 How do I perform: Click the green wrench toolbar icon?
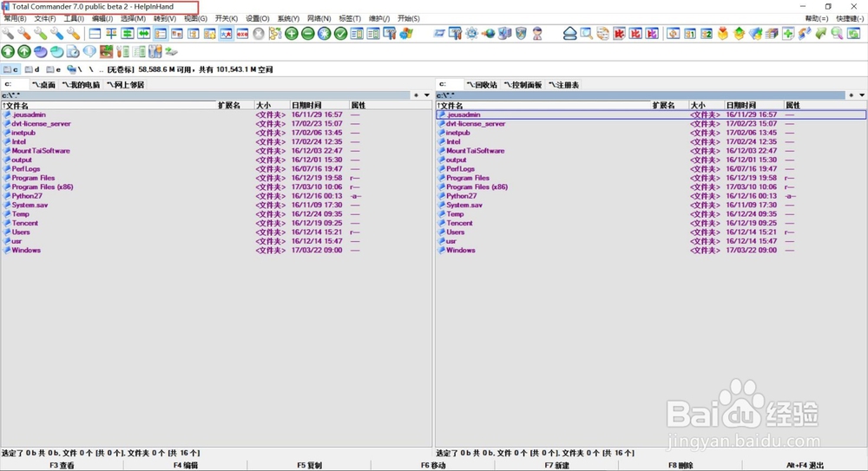click(x=41, y=34)
